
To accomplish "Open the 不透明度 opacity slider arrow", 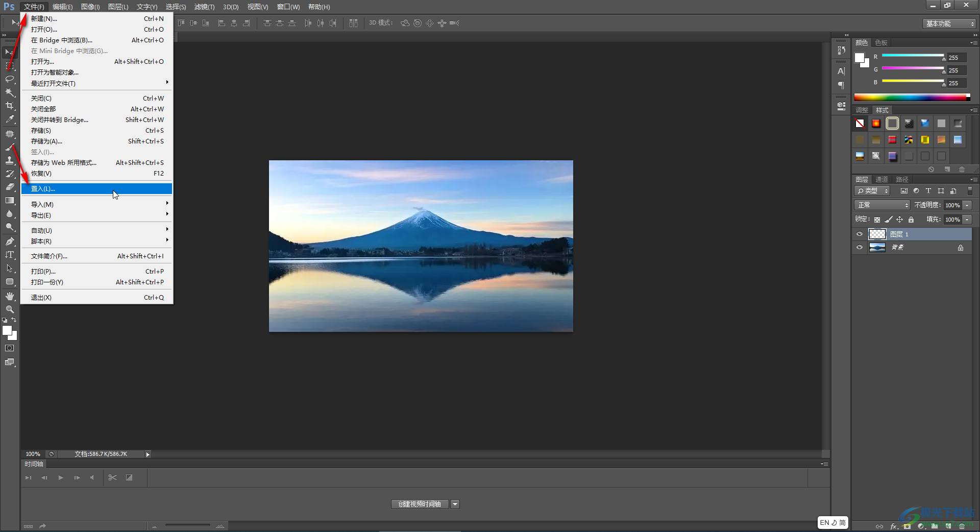I will 967,205.
